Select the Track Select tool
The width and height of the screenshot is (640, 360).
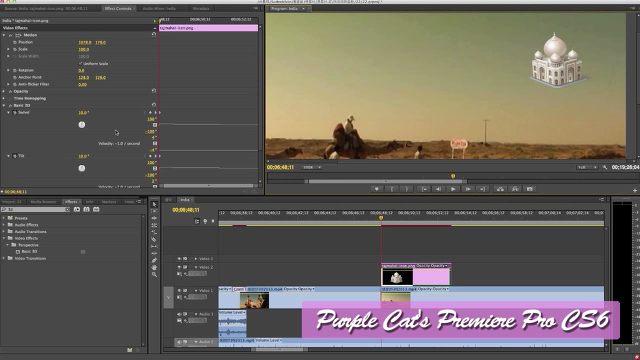[x=154, y=211]
